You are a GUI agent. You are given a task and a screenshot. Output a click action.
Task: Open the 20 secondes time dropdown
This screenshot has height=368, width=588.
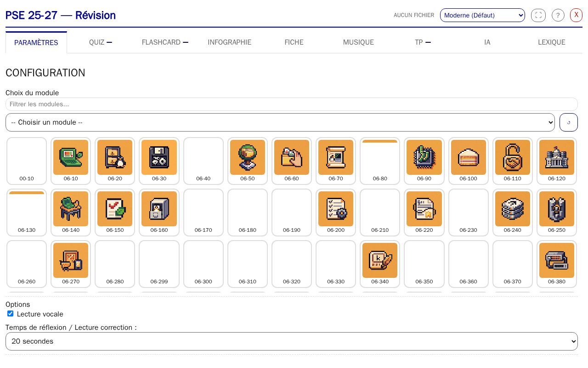[x=292, y=341]
